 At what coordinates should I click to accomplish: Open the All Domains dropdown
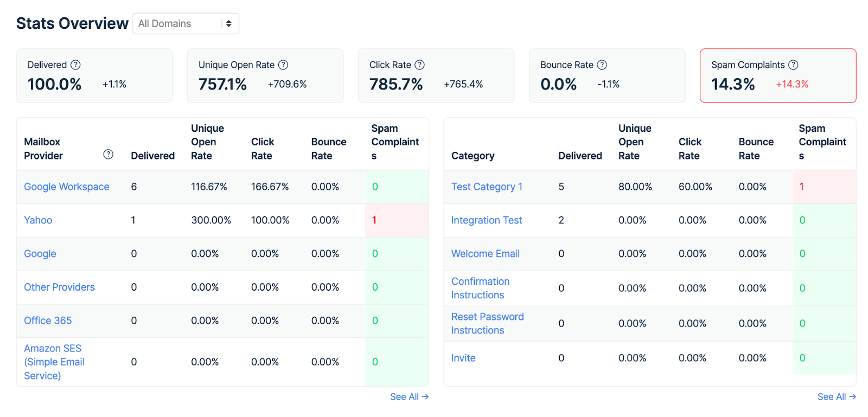(x=186, y=24)
